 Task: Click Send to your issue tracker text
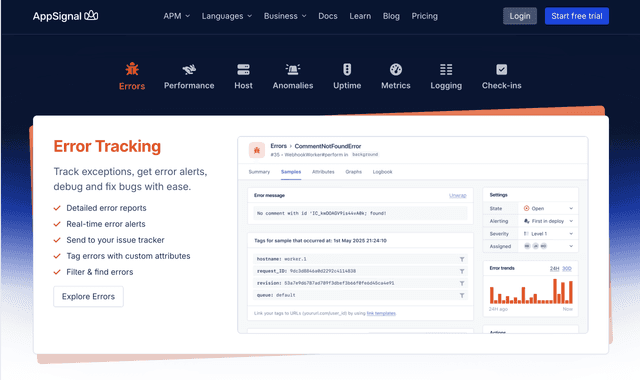(115, 240)
